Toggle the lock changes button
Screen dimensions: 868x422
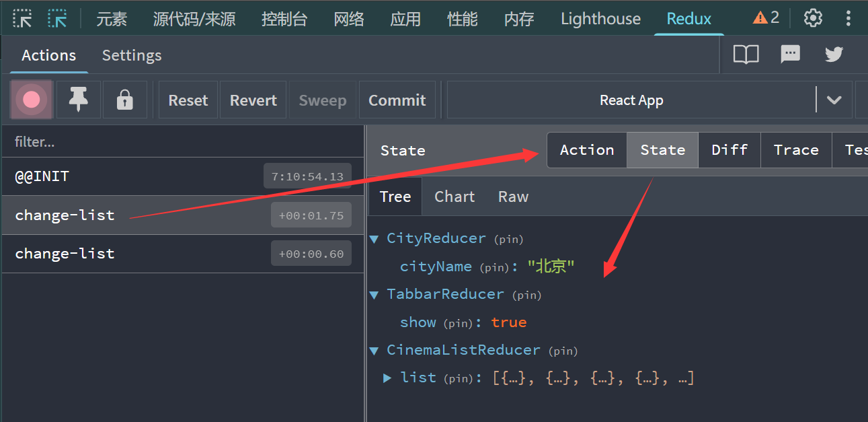tap(124, 100)
